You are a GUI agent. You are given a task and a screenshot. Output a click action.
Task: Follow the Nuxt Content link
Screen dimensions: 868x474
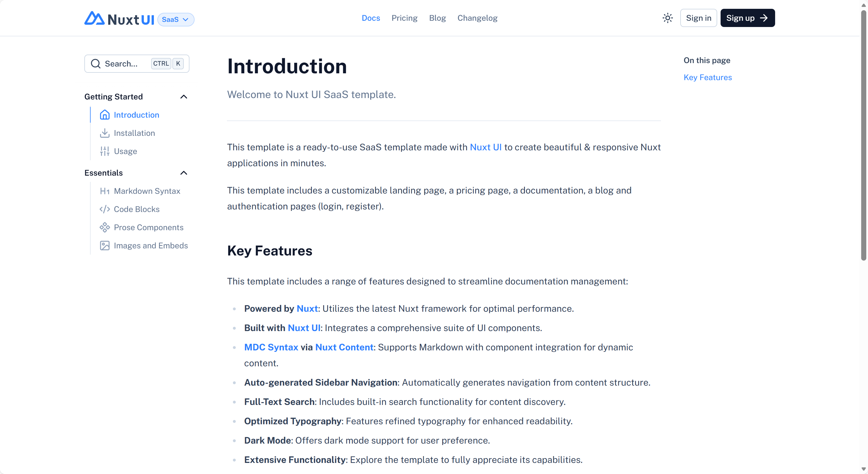pyautogui.click(x=344, y=347)
